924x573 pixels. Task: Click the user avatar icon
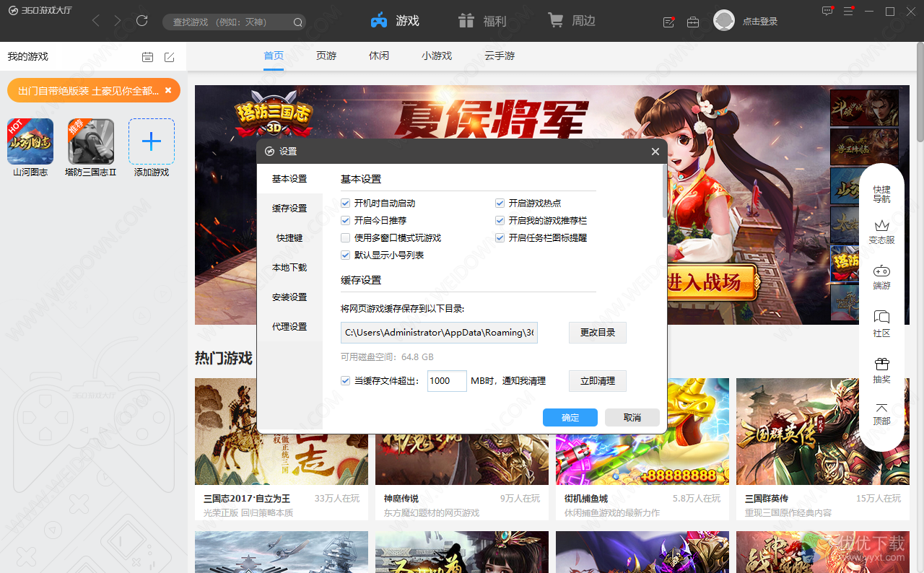724,21
